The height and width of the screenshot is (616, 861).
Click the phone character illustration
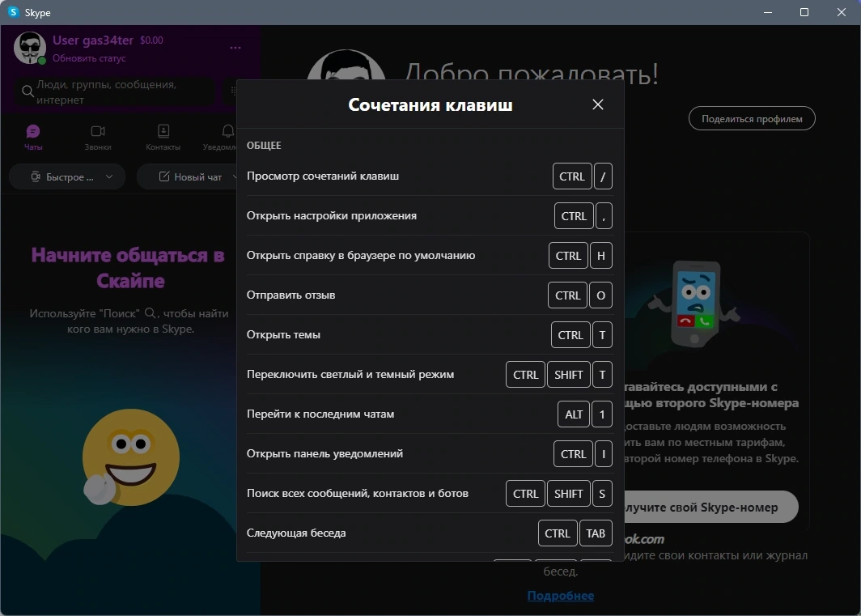(x=695, y=304)
